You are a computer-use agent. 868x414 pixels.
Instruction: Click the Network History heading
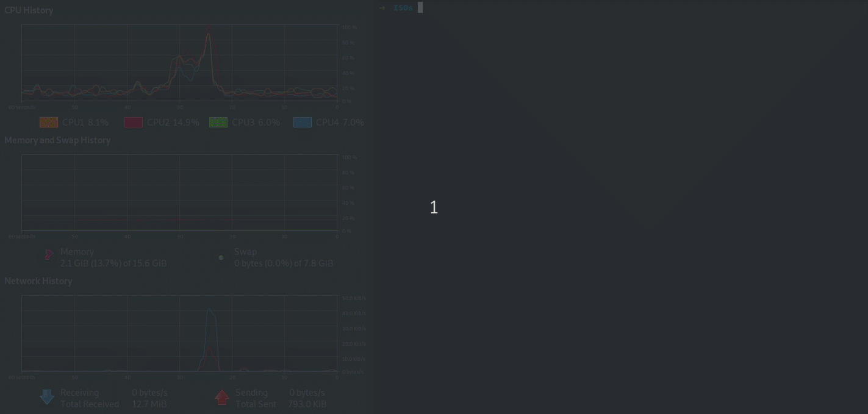(38, 281)
